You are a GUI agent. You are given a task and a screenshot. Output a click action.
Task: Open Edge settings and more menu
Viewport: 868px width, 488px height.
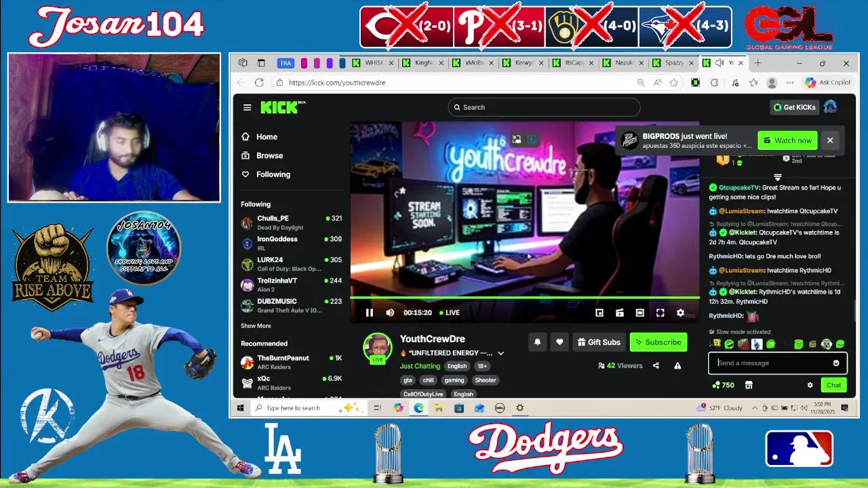(x=791, y=83)
